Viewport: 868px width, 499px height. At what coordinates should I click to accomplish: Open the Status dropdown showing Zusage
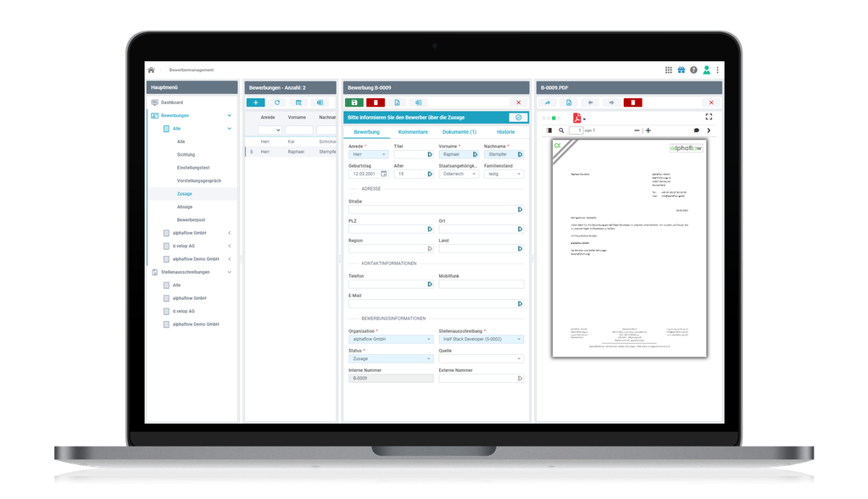point(391,359)
